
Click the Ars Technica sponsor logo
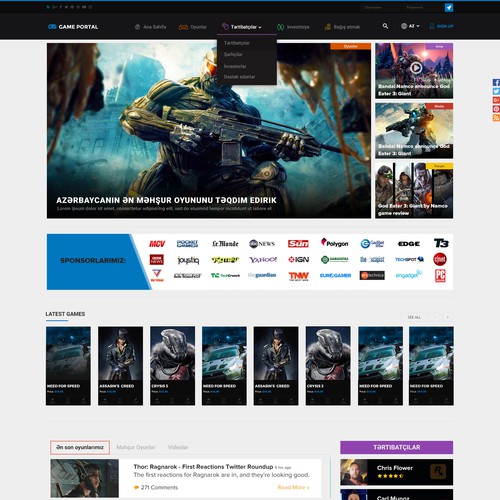[x=372, y=275]
